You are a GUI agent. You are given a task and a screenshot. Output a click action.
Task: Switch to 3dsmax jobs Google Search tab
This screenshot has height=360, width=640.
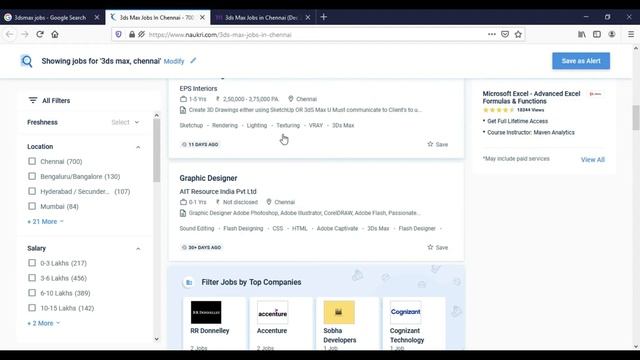(50, 18)
